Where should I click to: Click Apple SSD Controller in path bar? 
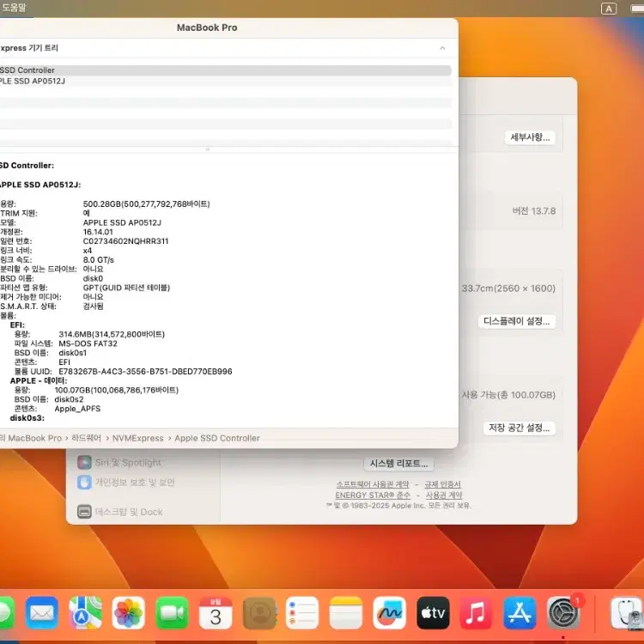pyautogui.click(x=217, y=438)
